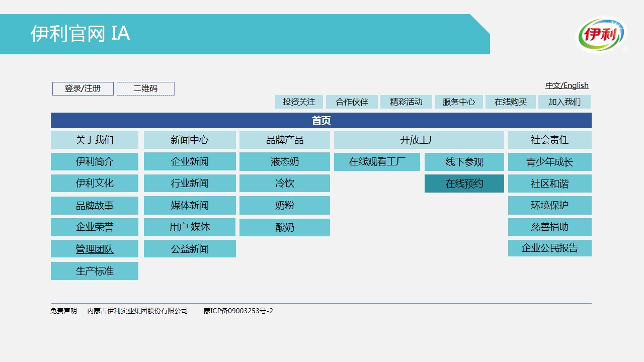Open the 二维码 box

[145, 88]
